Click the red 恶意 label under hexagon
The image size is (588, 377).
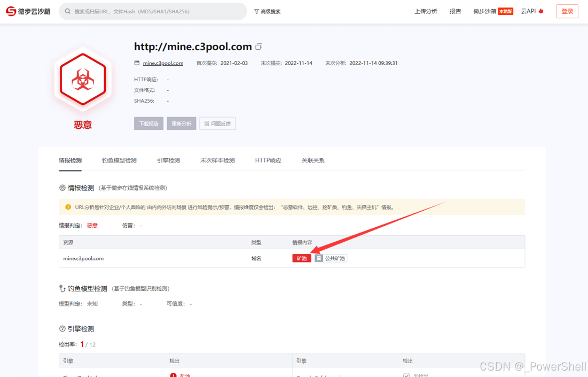click(83, 125)
